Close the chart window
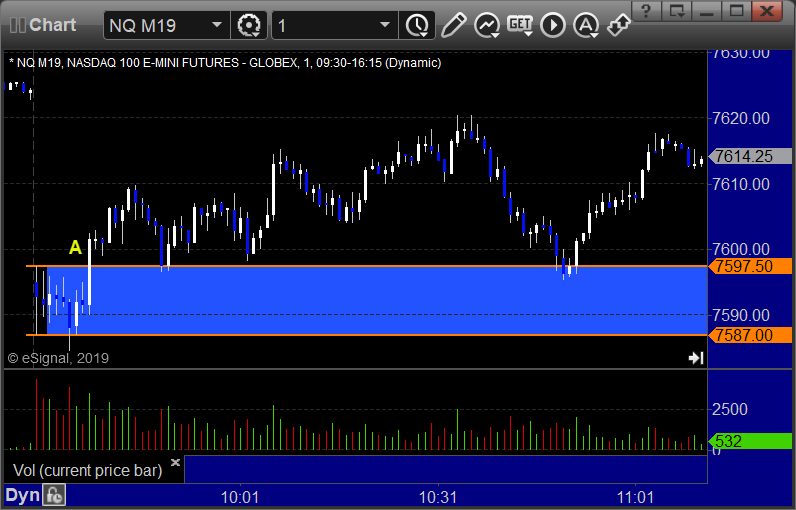 (767, 11)
